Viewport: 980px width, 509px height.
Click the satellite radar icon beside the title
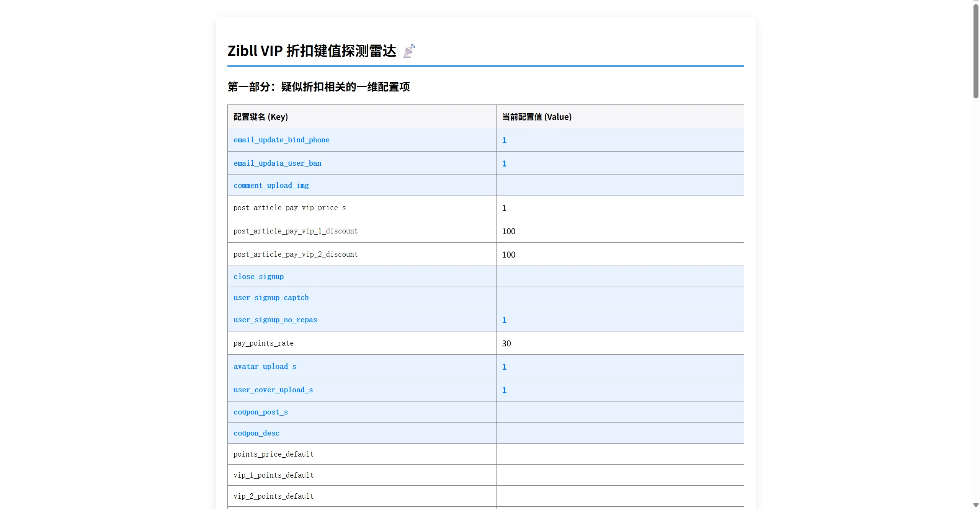(x=408, y=51)
